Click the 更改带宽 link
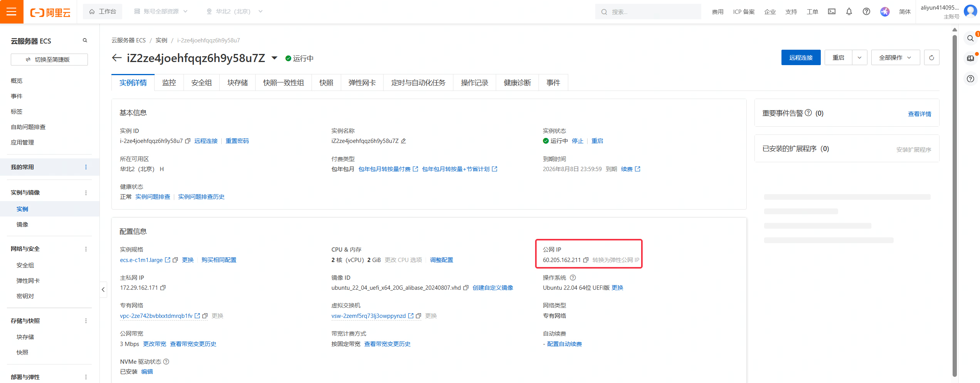Viewport: 980px width, 383px height. 155,344
